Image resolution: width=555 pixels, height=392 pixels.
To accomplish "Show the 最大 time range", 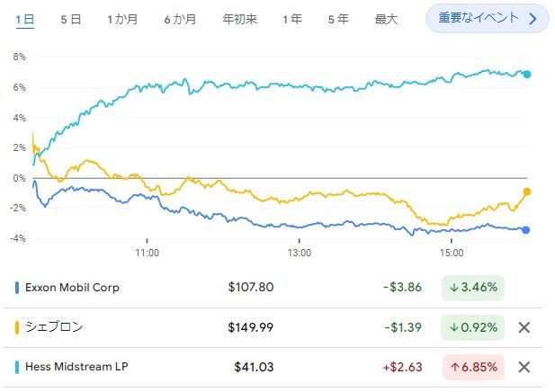I will click(386, 18).
